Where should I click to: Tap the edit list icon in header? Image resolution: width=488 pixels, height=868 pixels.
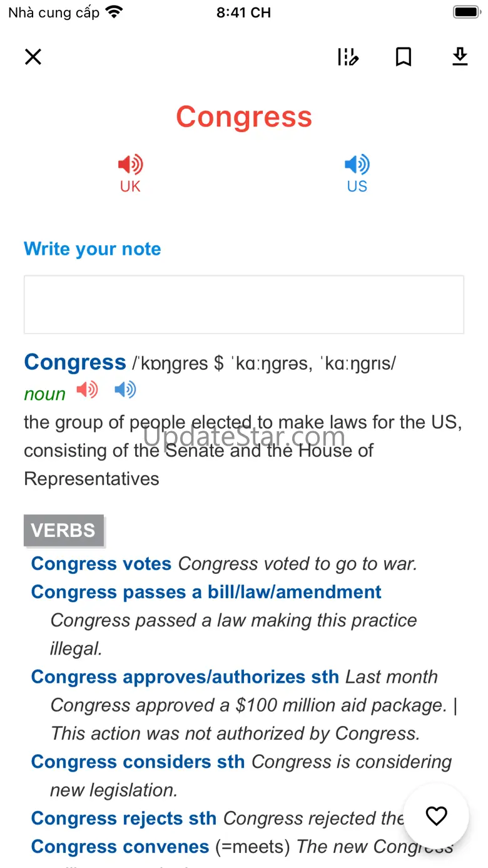tap(348, 57)
